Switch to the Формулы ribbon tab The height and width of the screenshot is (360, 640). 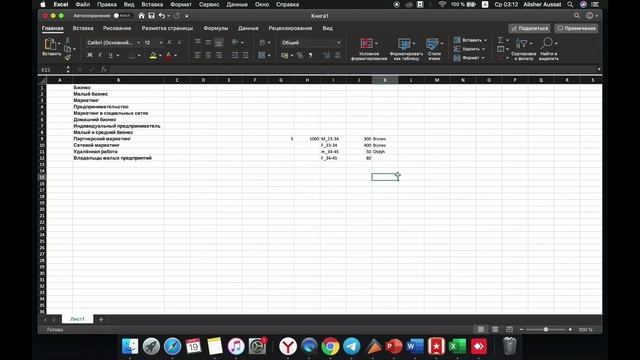(x=216, y=28)
